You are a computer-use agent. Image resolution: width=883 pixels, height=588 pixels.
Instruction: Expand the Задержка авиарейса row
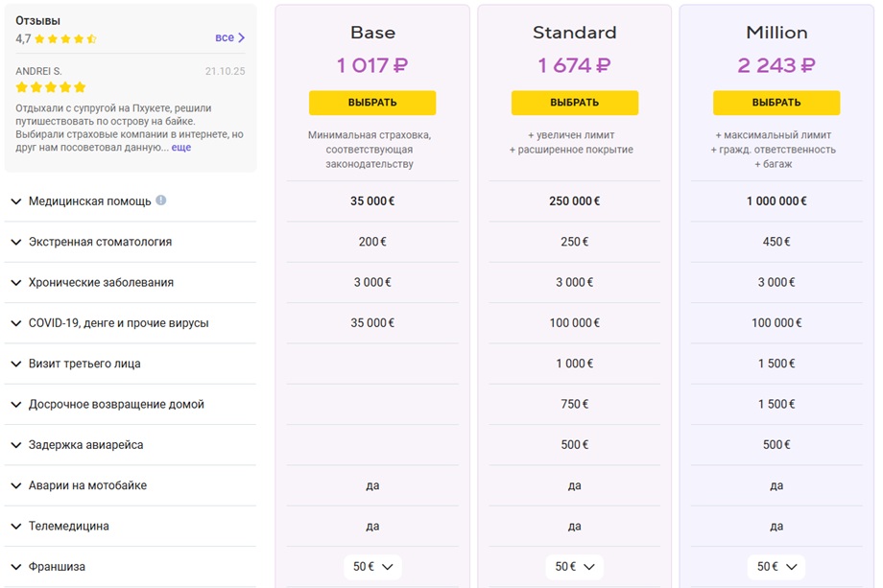pyautogui.click(x=131, y=444)
